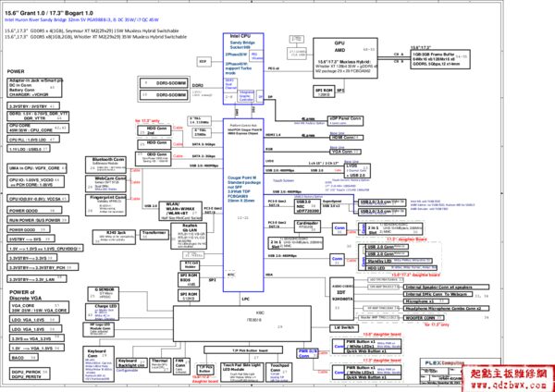The width and height of the screenshot is (555, 392).
Task: Click the DGPU_PWROK block
Action: (x=29, y=374)
